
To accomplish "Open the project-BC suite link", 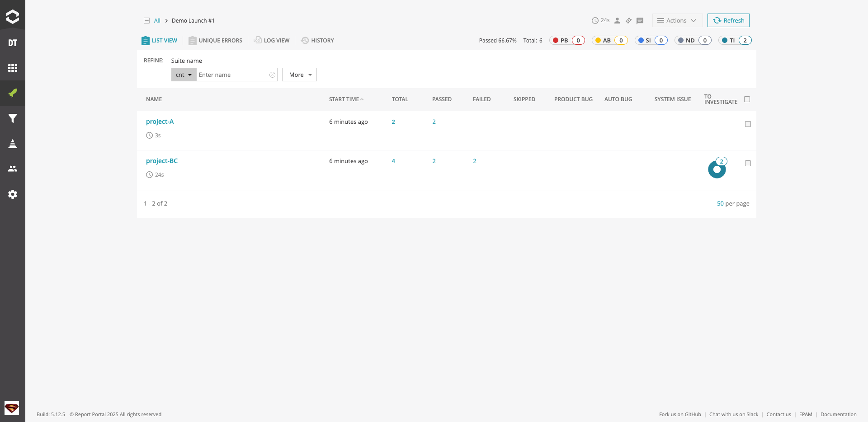I will click(161, 161).
